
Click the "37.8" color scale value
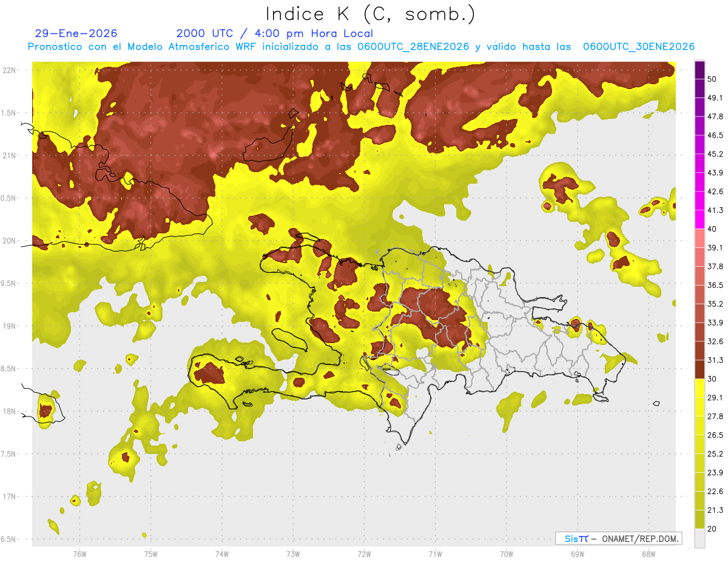(x=715, y=267)
